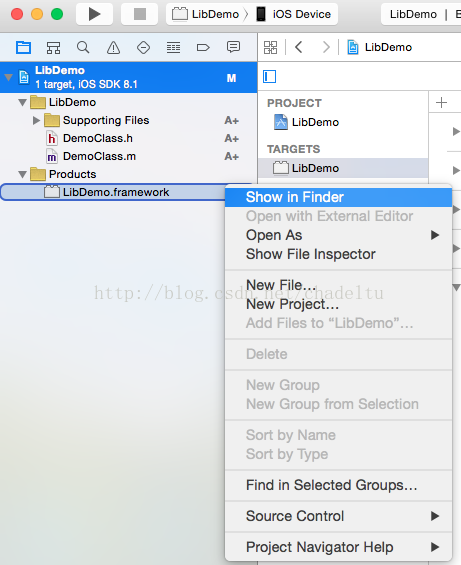
Task: Choose New File… menu item
Action: [338, 285]
